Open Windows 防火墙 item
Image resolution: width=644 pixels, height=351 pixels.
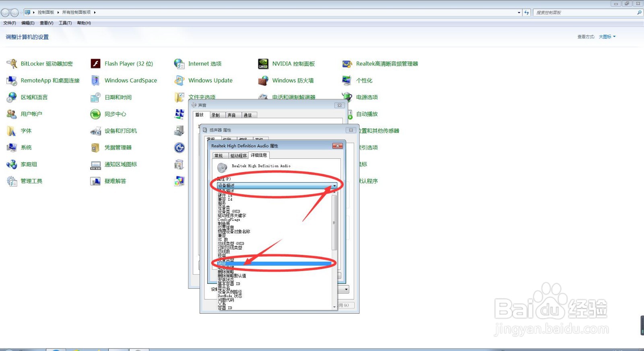(286, 80)
